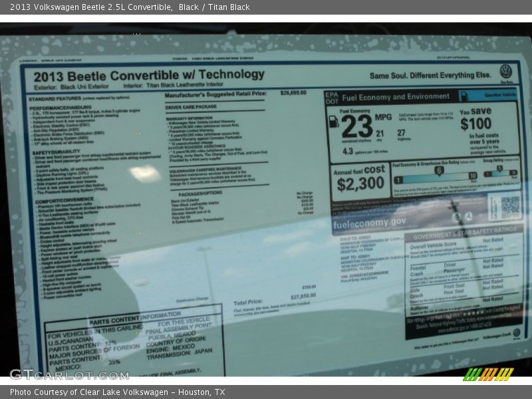
Task: Click the QR code on the fuel label
Action: (x=510, y=206)
